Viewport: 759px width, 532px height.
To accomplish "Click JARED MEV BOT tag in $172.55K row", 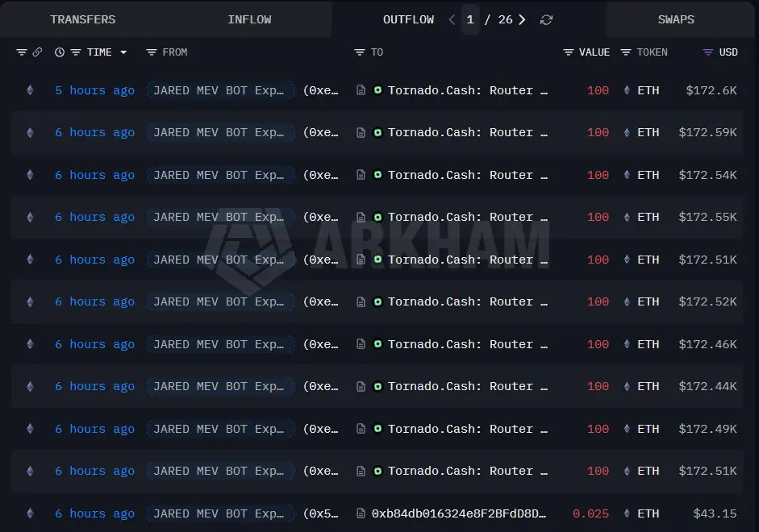I will tap(220, 217).
